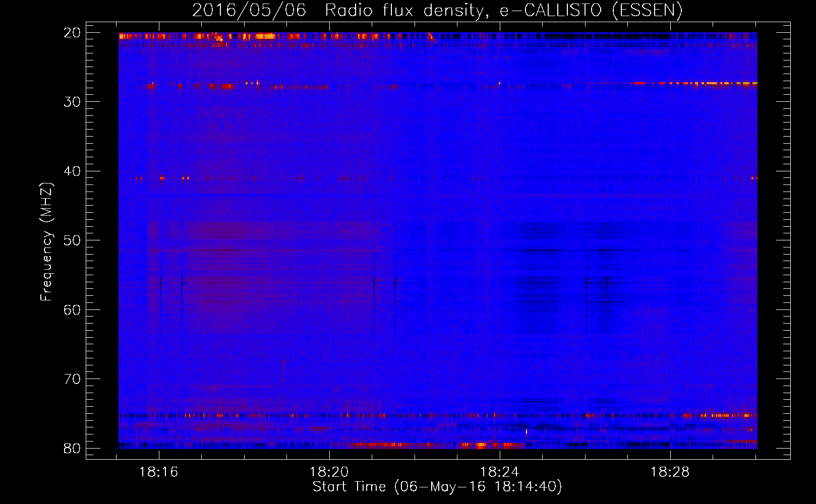Screen dimensions: 816x504
Task: Click the 20 MHz frequency tick label
Action: pyautogui.click(x=73, y=33)
